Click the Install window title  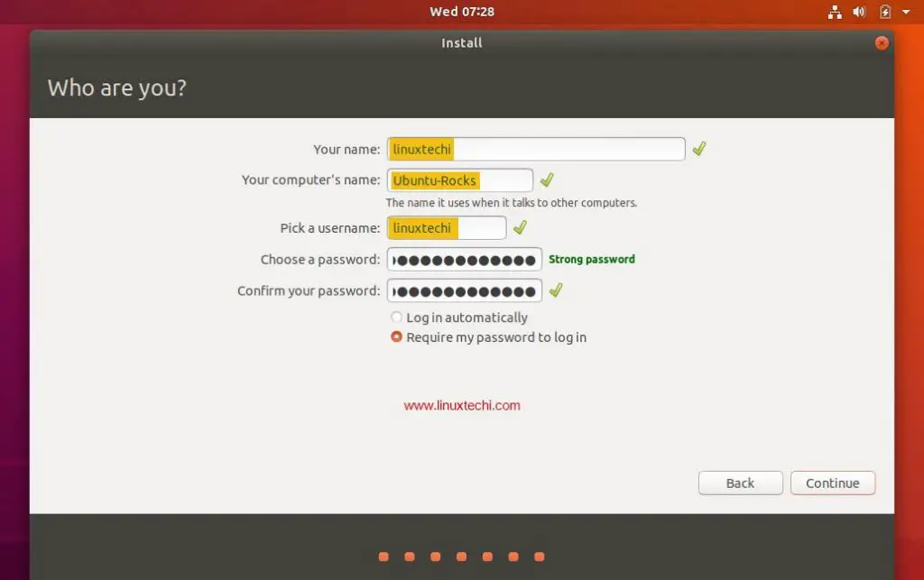462,43
